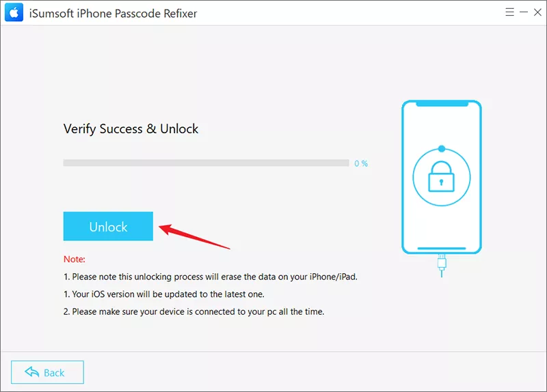Click the padlock icon on phone graphic
The height and width of the screenshot is (392, 547).
441,177
